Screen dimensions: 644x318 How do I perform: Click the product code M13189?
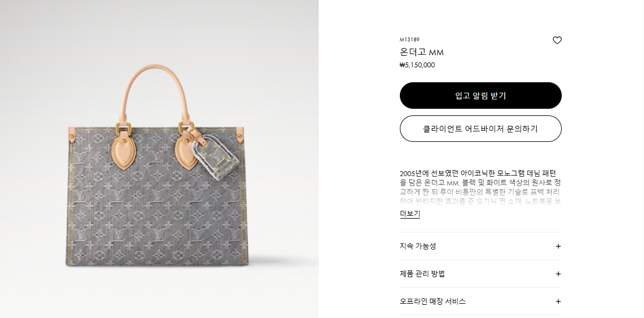(409, 40)
